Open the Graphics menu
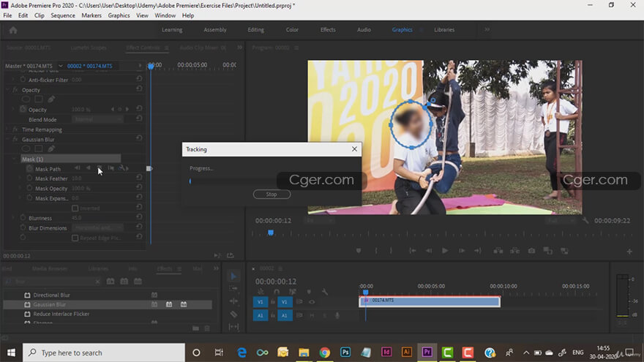The height and width of the screenshot is (362, 644). [119, 15]
